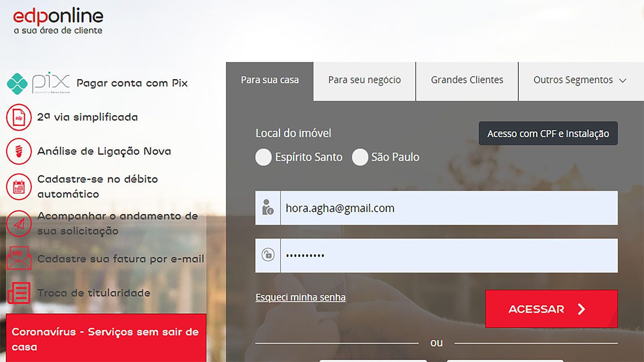
Task: Click the padlock icon beside password field
Action: (x=268, y=255)
